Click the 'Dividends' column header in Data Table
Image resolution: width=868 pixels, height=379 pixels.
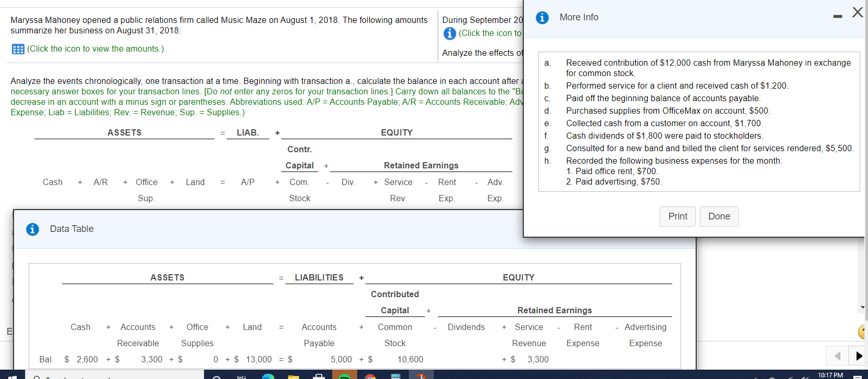(x=466, y=327)
